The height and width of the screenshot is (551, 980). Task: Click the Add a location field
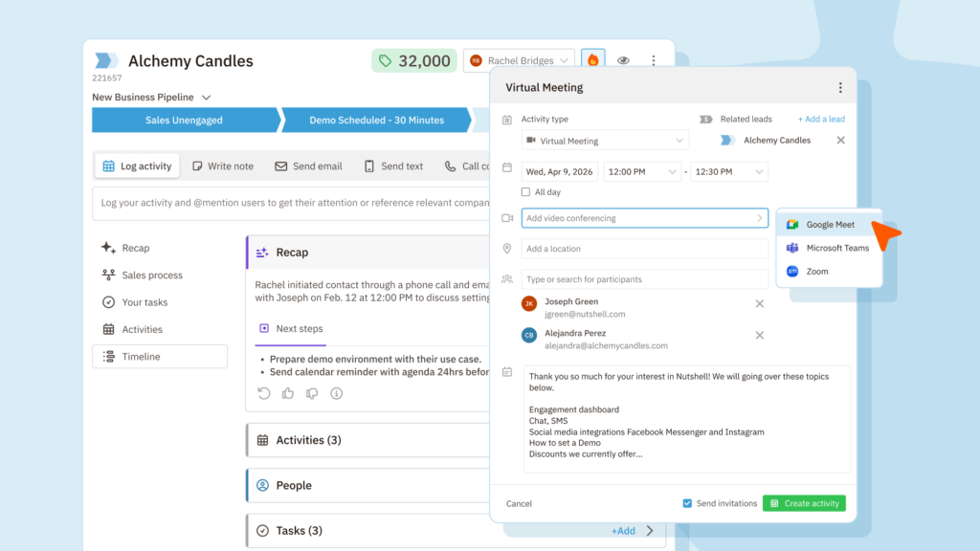point(645,249)
